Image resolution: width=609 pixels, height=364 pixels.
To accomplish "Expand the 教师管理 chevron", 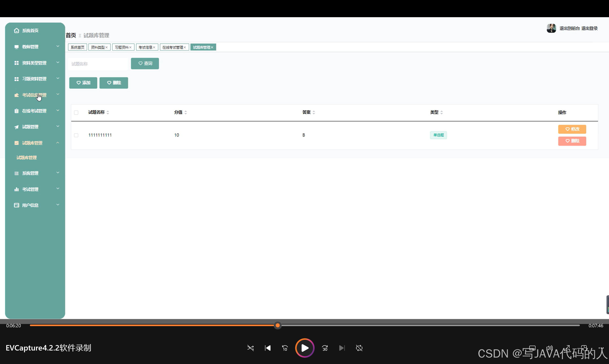I will click(x=58, y=46).
